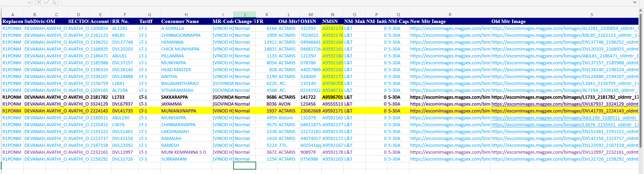Click the Insert Function fx icon
This screenshot has width=644, height=174.
click(x=54, y=2)
